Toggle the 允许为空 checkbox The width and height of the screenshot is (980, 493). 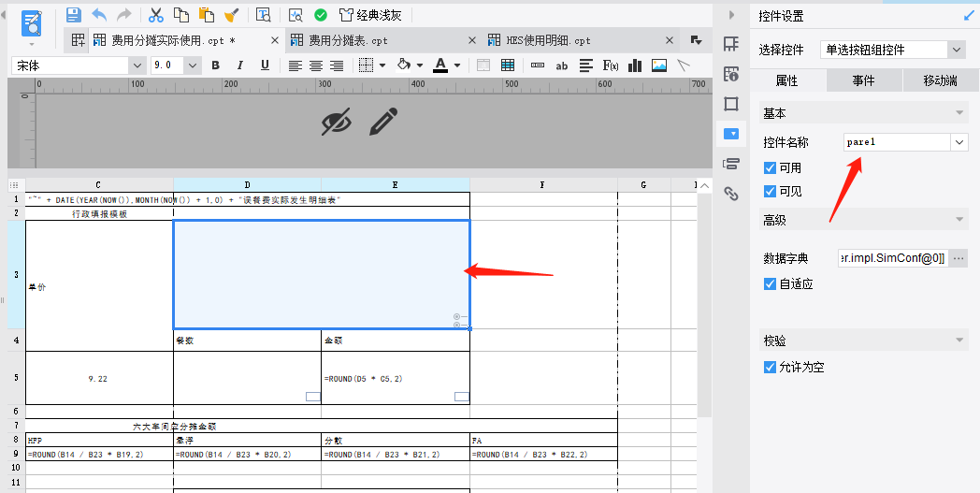point(770,368)
